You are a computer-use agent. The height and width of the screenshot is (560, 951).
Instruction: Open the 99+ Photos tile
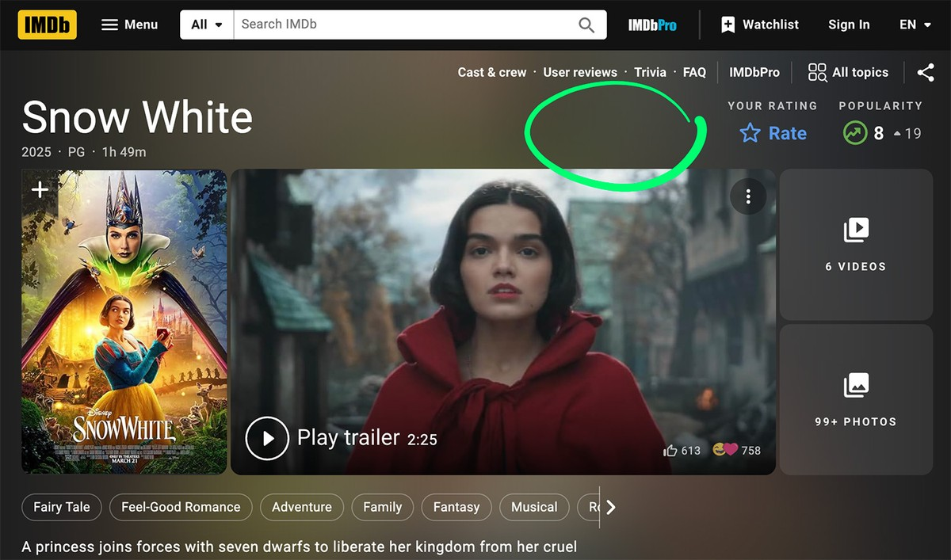pos(856,399)
